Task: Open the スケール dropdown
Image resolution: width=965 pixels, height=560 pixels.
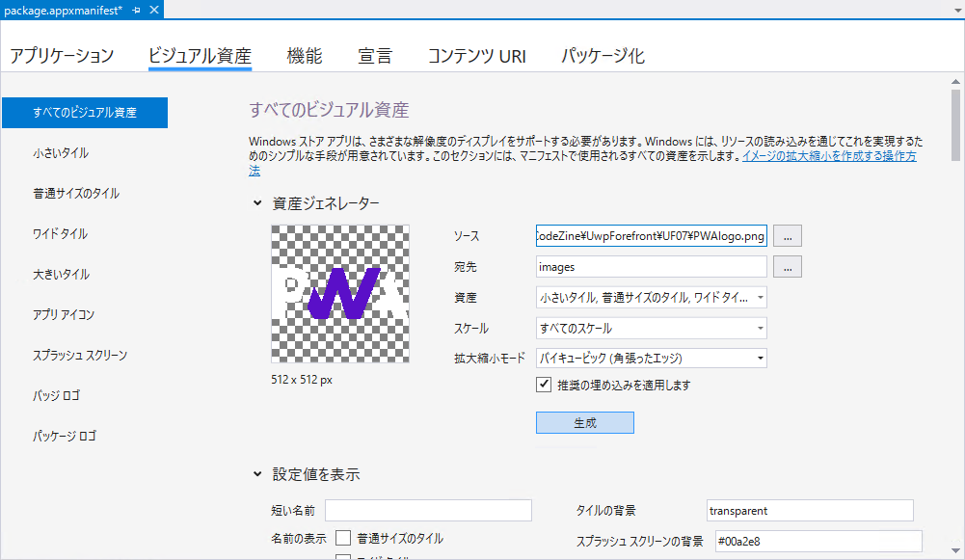Action: tap(651, 328)
